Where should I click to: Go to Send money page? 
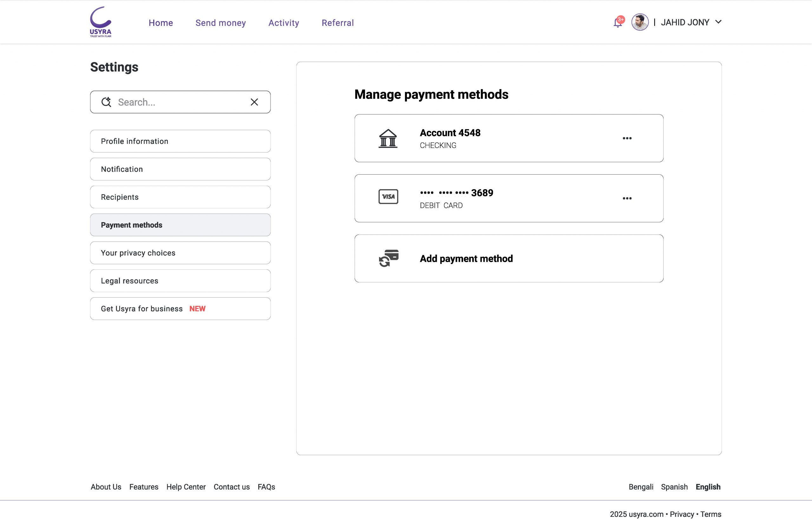(220, 23)
